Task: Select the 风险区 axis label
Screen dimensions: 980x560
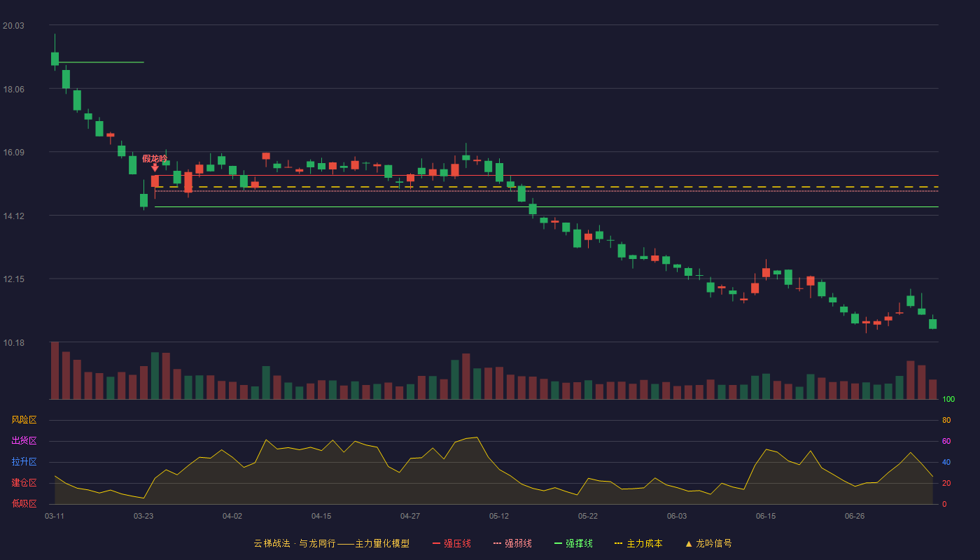Action: point(24,420)
